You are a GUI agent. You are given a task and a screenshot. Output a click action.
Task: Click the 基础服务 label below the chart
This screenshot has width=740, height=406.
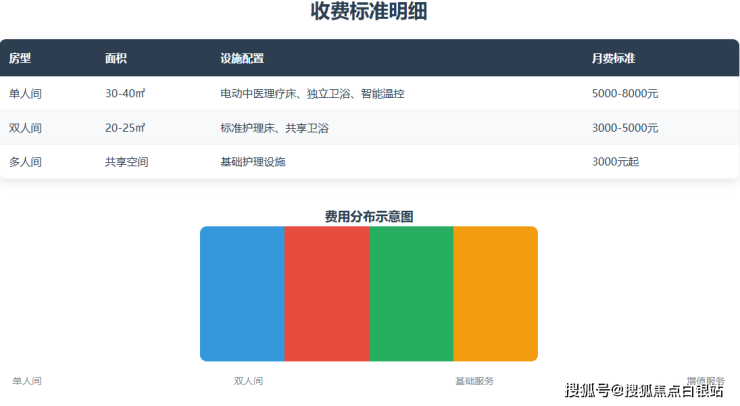pos(474,381)
